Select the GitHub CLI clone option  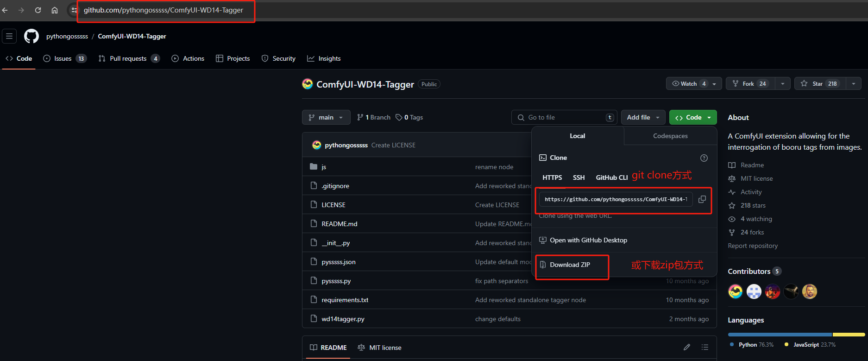point(612,177)
